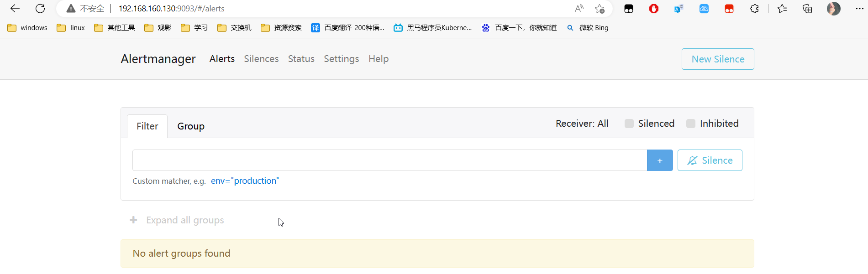The height and width of the screenshot is (274, 868).
Task: Open the browser settings ellipsis menu
Action: [859, 9]
